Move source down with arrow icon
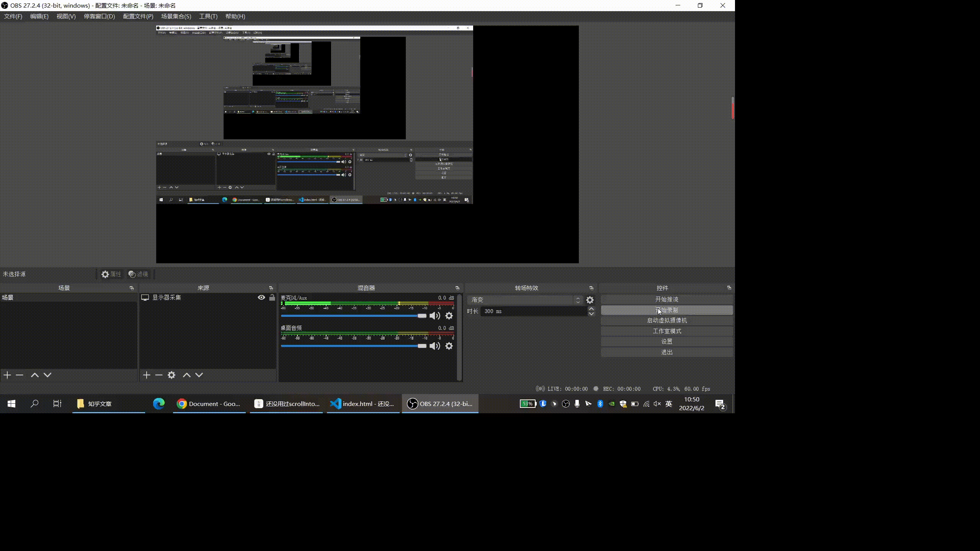The width and height of the screenshot is (980, 551). click(x=199, y=375)
